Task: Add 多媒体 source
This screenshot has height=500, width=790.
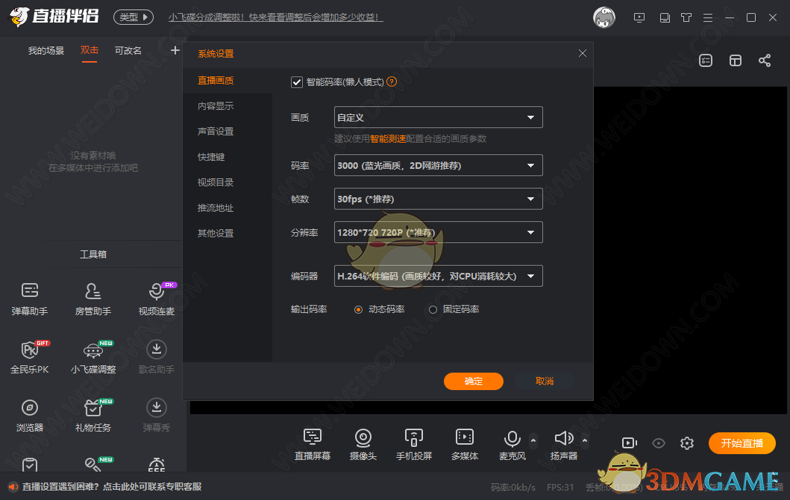Action: tap(465, 444)
